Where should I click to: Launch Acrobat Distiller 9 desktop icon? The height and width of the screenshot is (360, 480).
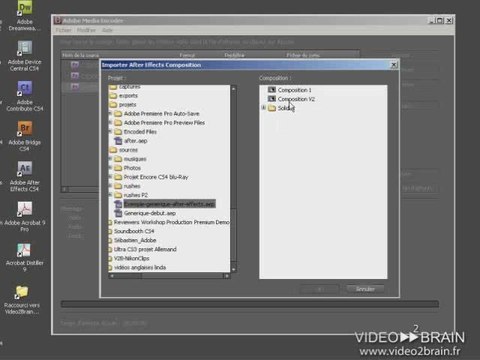tap(25, 257)
